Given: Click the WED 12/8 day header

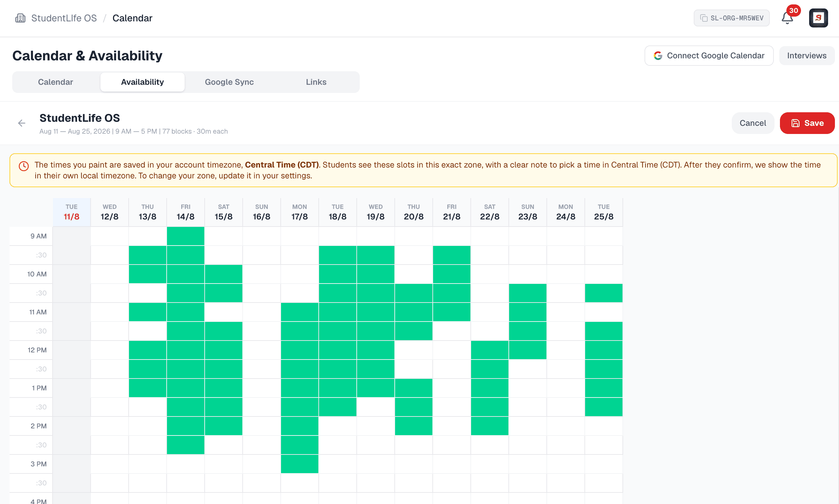Looking at the screenshot, I should (x=109, y=212).
